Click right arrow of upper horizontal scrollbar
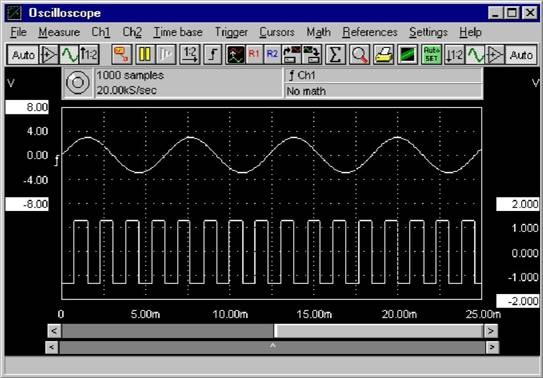Screen dimensions: 543x378 point(490,331)
